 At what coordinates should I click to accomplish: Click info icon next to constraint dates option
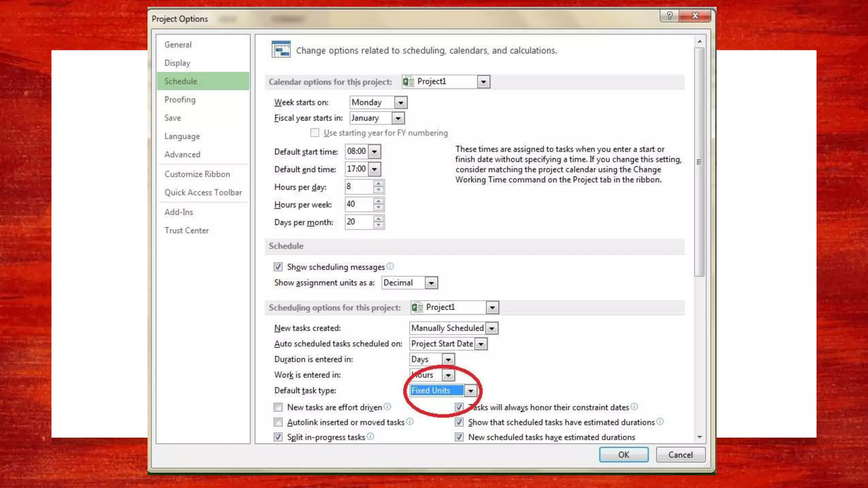[x=634, y=407]
